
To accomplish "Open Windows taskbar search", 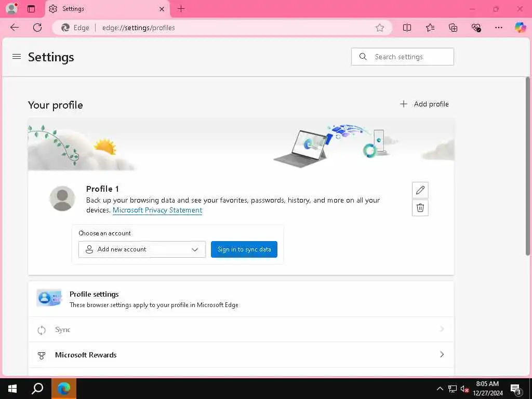I will (x=37, y=389).
